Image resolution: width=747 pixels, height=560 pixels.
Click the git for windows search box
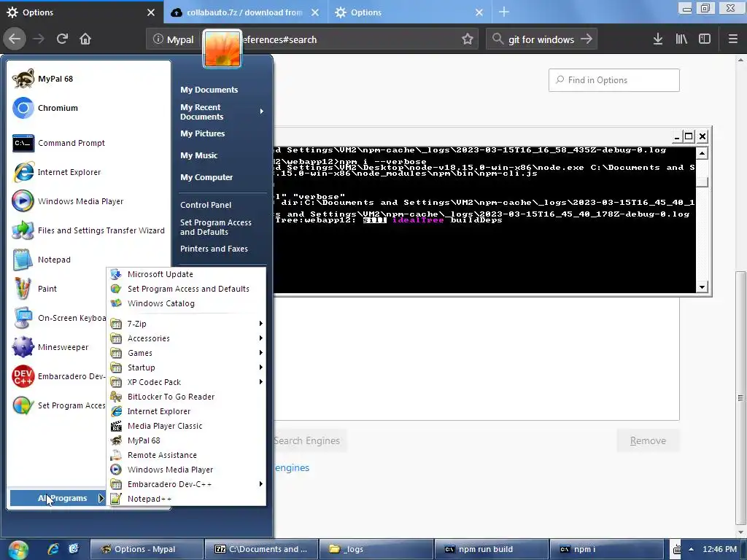pyautogui.click(x=541, y=39)
